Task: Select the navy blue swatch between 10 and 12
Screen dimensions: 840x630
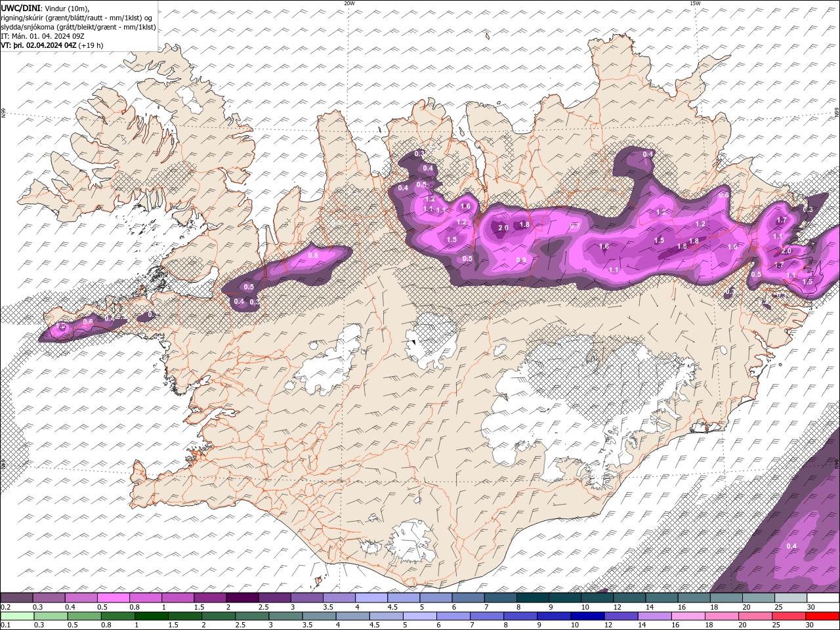Action: click(x=587, y=616)
